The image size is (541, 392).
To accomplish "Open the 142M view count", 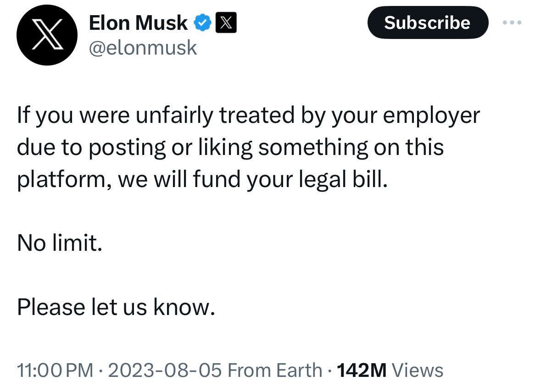I will pos(362,370).
